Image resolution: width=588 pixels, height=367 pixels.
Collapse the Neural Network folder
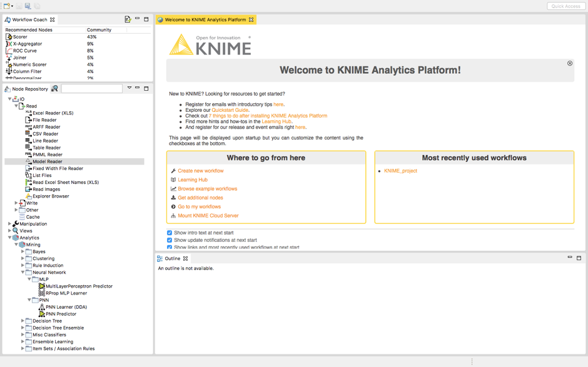click(x=23, y=273)
